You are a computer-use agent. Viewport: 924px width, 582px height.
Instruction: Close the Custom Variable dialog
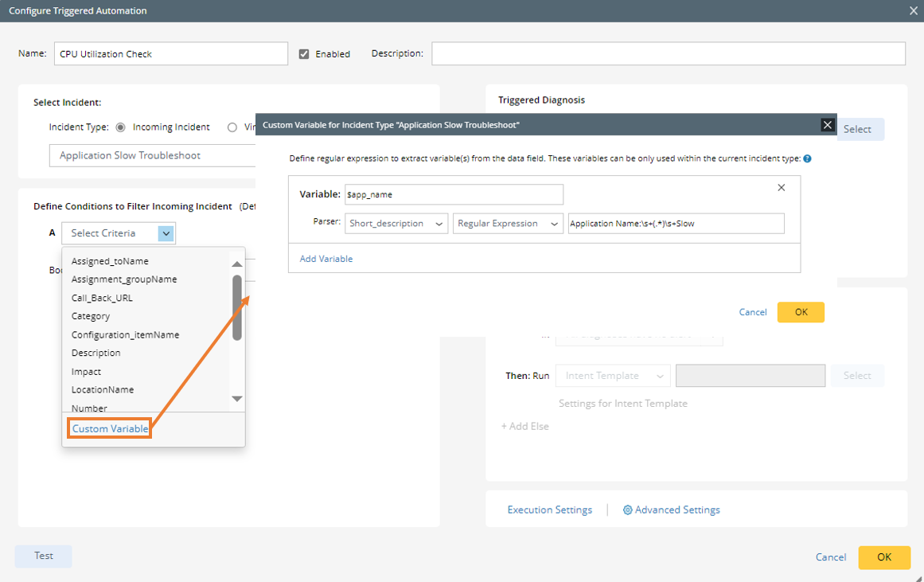click(x=828, y=125)
